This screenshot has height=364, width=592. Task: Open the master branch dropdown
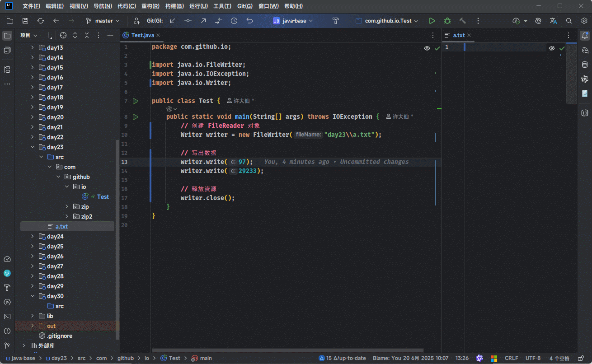point(103,21)
